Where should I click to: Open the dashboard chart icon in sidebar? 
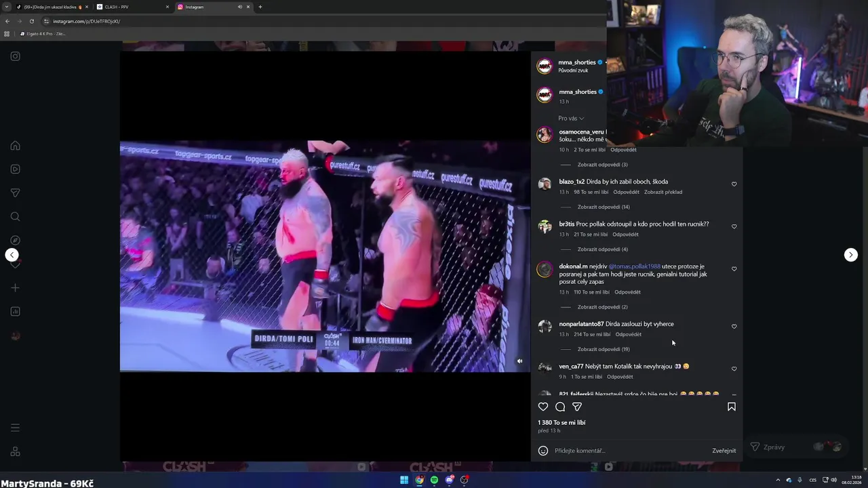pos(15,312)
